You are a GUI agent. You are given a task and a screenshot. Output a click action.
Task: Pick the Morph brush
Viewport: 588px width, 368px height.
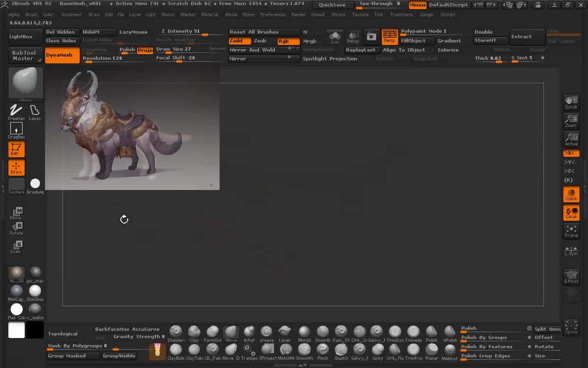pyautogui.click(x=305, y=334)
